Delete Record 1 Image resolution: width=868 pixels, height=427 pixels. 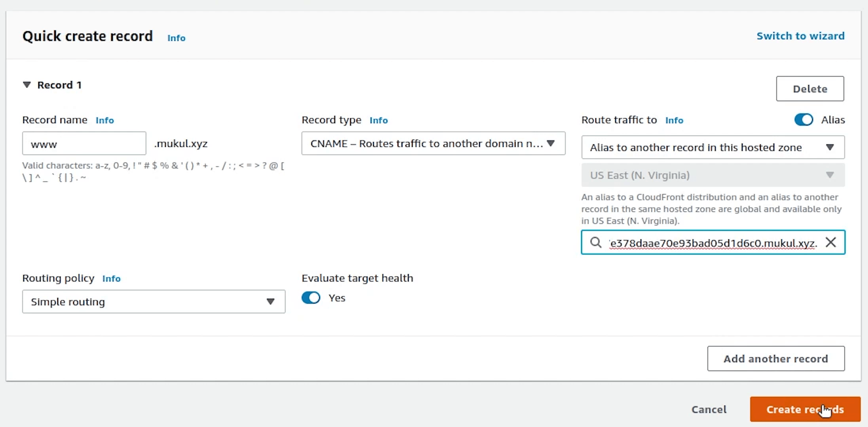point(809,89)
